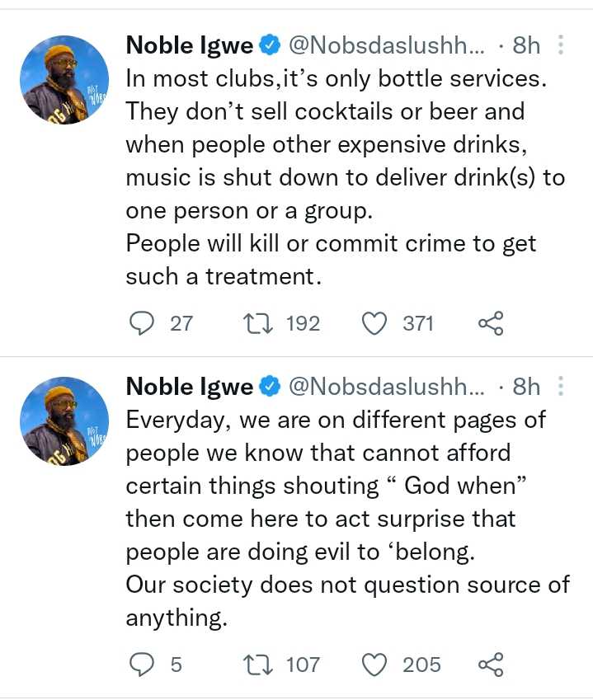Open Noble Igwe profile name in second tweet

[190, 386]
